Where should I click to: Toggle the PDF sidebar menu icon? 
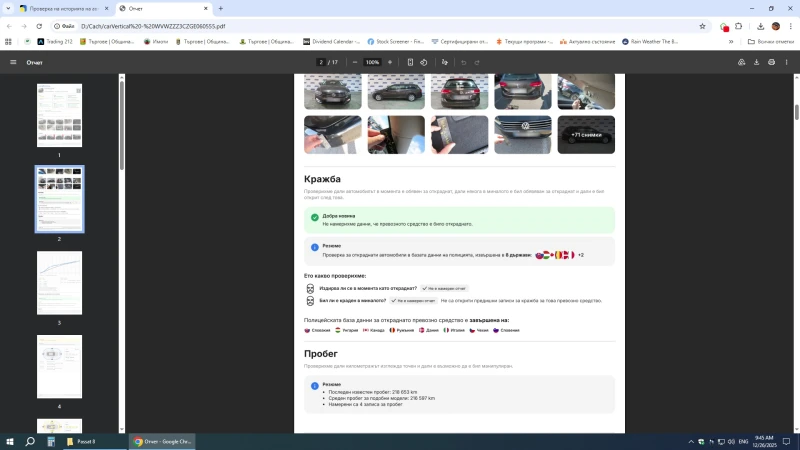[x=13, y=62]
